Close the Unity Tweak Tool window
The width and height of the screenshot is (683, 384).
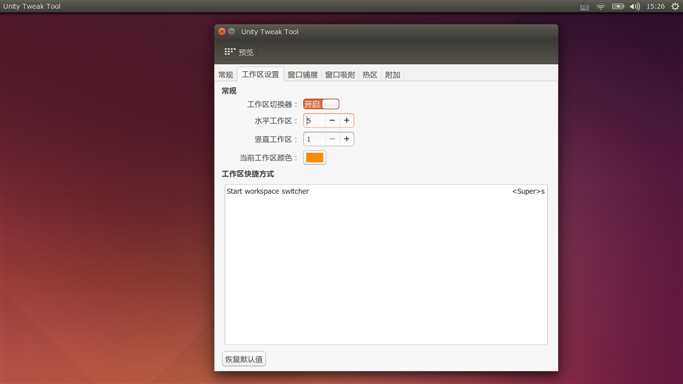click(x=222, y=31)
